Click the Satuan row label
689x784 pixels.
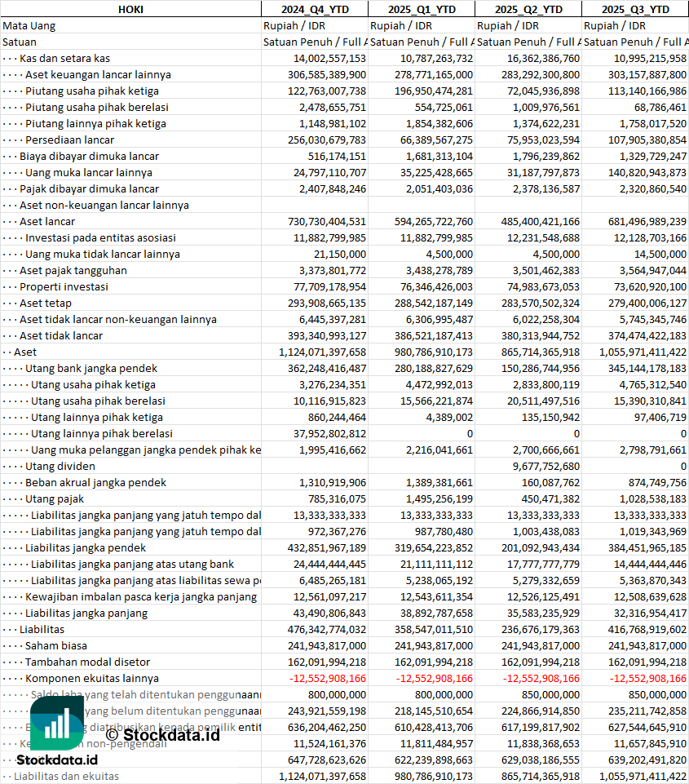coord(19,42)
